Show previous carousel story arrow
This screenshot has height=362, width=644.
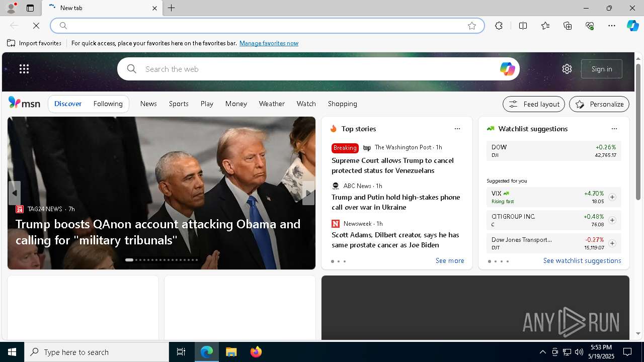[15, 193]
